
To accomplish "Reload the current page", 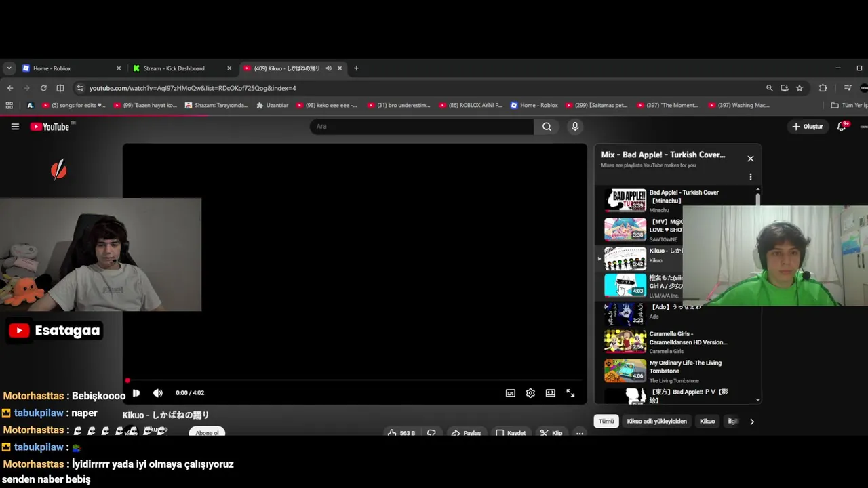I will tap(43, 88).
